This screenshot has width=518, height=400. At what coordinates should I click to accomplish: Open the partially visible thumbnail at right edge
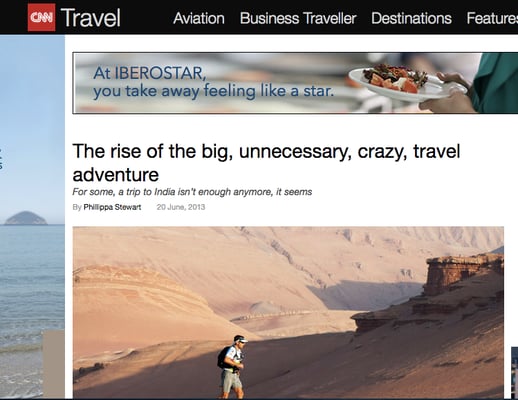[x=514, y=372]
